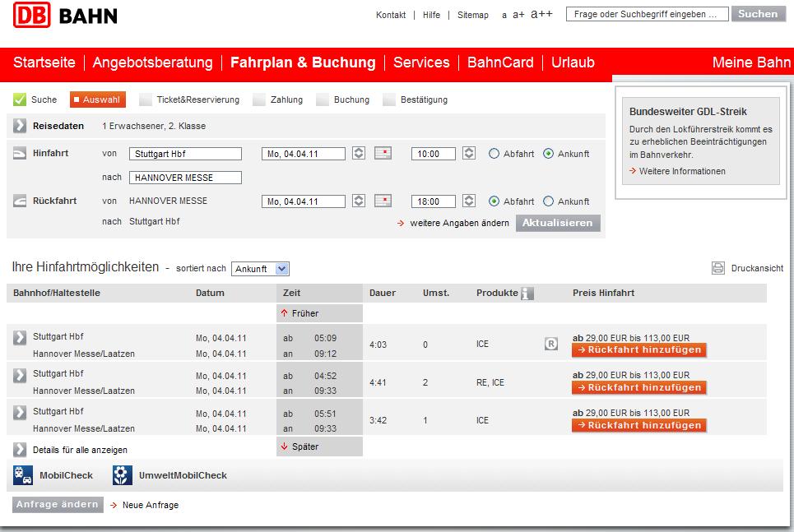Open Meine Bahn menu
This screenshot has height=532, width=794.
click(x=751, y=62)
